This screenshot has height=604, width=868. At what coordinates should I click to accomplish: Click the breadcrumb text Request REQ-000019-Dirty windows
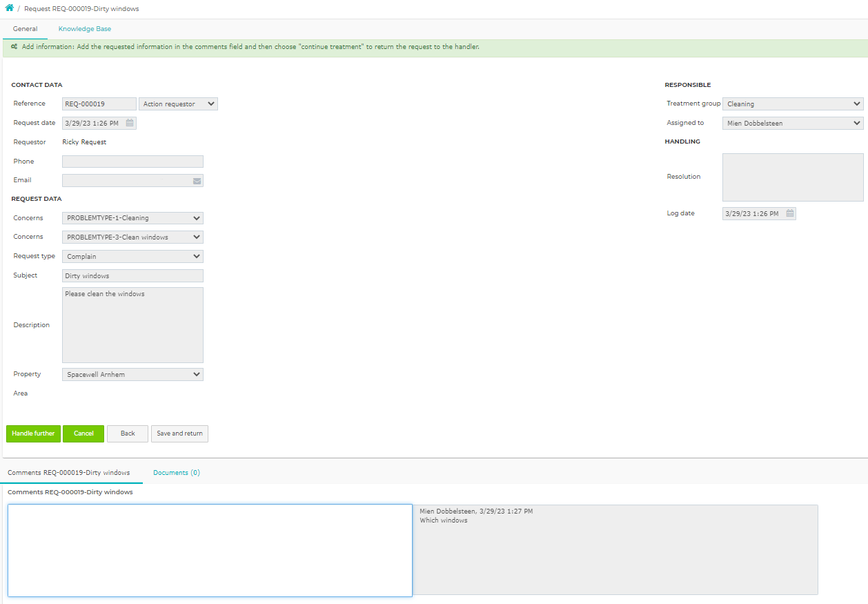[x=81, y=9]
